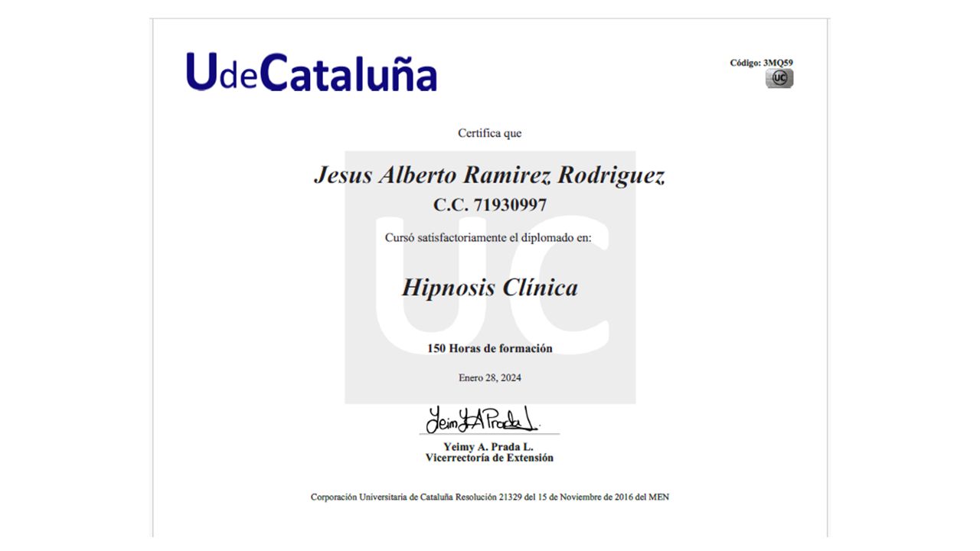Click the 'Vicerrectoría de Extensión' title

click(489, 458)
